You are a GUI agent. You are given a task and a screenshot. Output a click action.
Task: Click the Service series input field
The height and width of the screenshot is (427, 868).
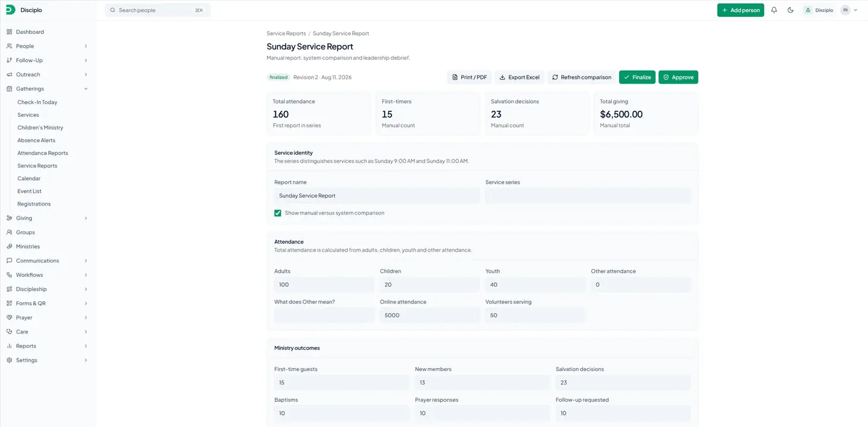588,196
